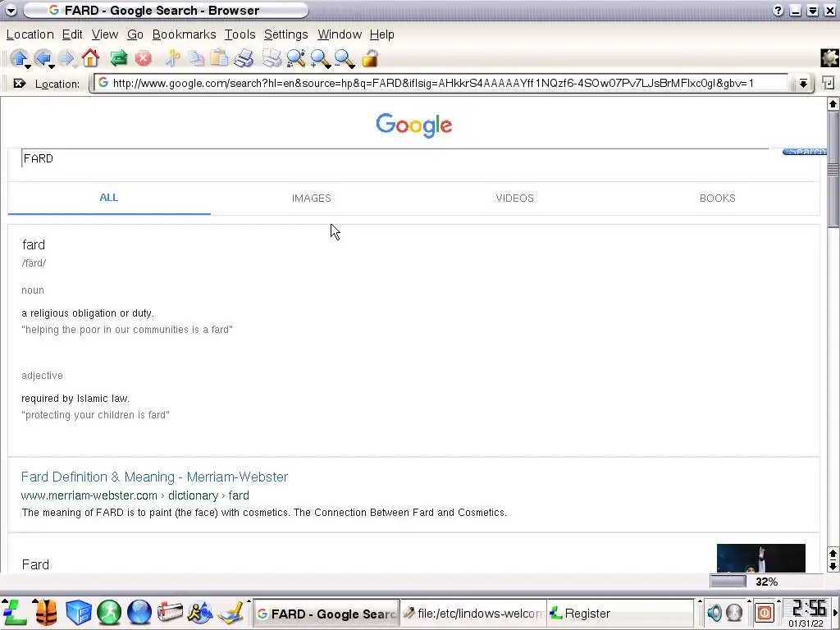Open the Bookmarks menu
This screenshot has height=630, width=840.
click(184, 34)
